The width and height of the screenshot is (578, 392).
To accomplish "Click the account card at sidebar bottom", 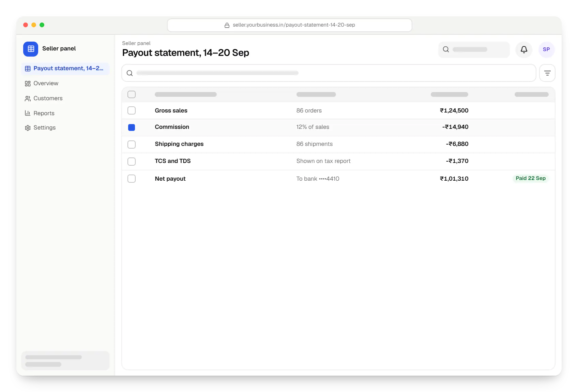I will coord(65,361).
